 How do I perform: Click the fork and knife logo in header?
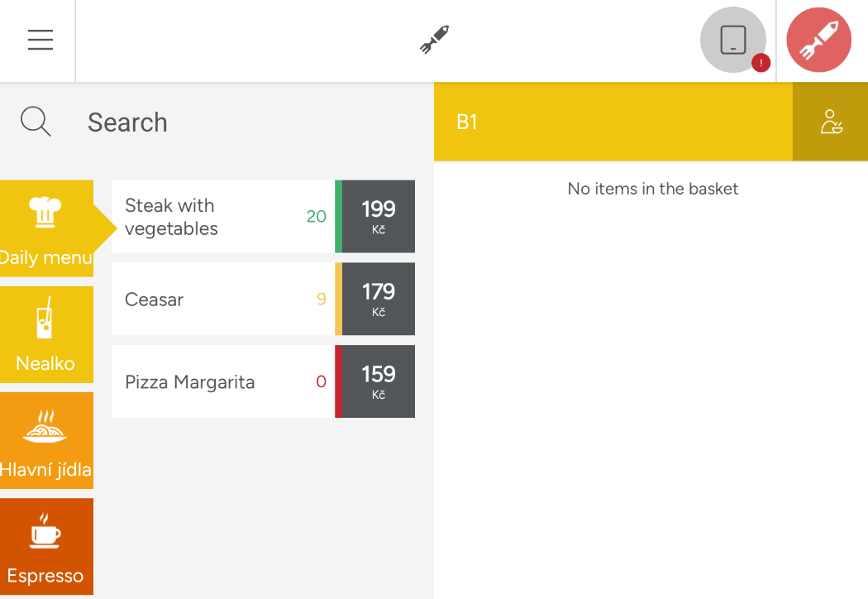(x=435, y=40)
